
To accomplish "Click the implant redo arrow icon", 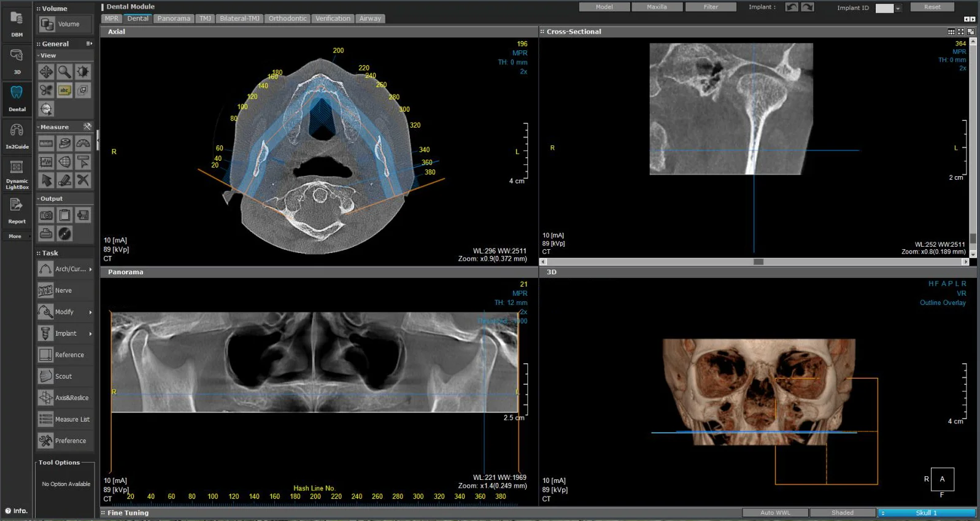I will [x=808, y=7].
